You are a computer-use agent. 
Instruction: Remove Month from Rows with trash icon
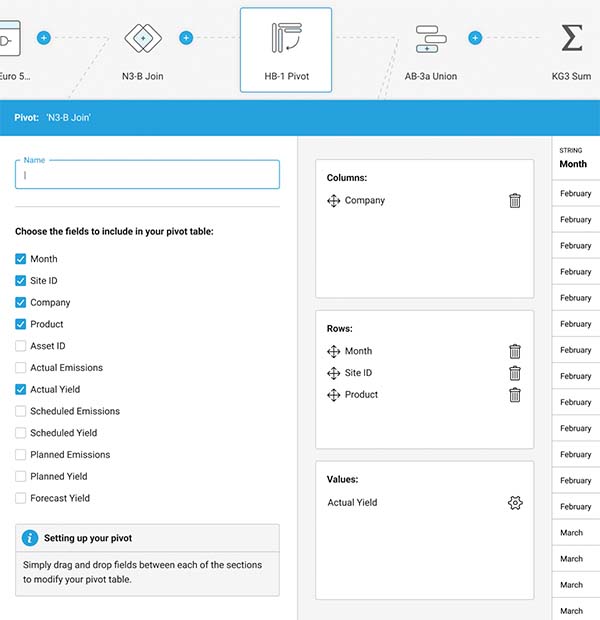[515, 351]
